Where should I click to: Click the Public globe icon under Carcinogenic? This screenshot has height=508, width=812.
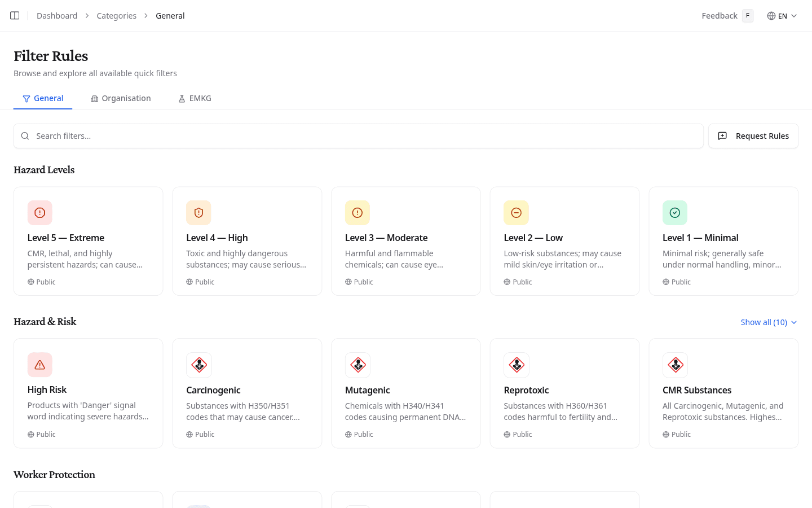pos(189,434)
